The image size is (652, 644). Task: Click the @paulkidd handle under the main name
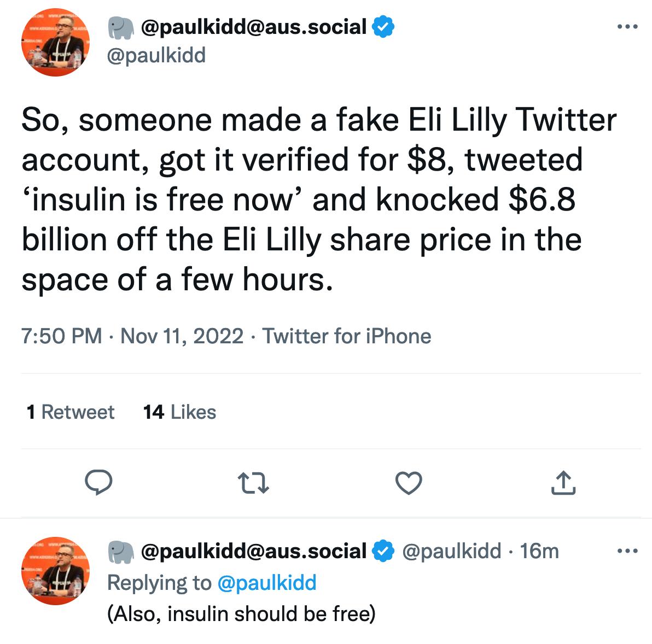(156, 55)
